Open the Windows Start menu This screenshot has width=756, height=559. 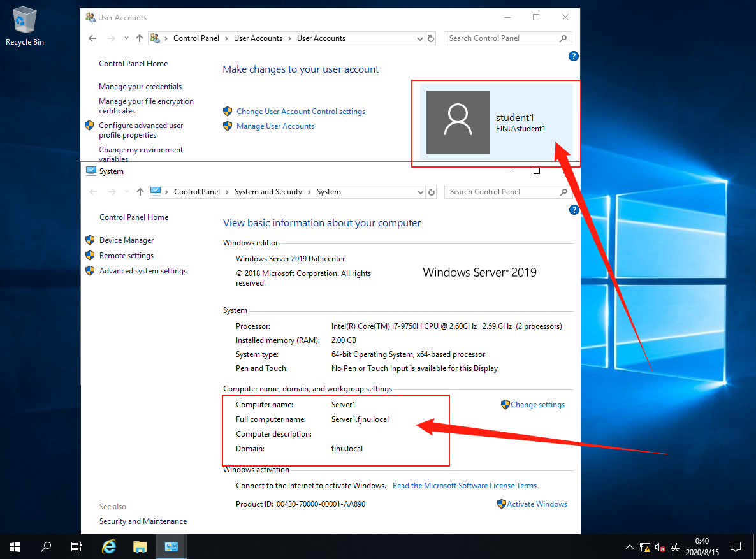(x=15, y=546)
